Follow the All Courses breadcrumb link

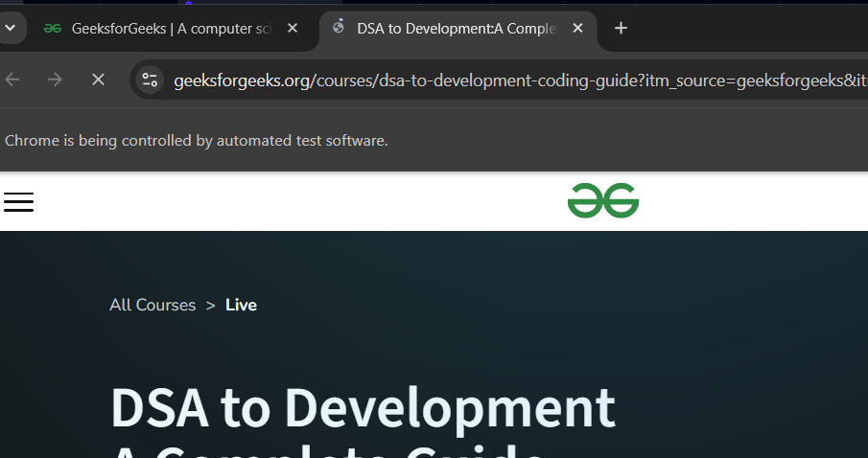pyautogui.click(x=152, y=305)
